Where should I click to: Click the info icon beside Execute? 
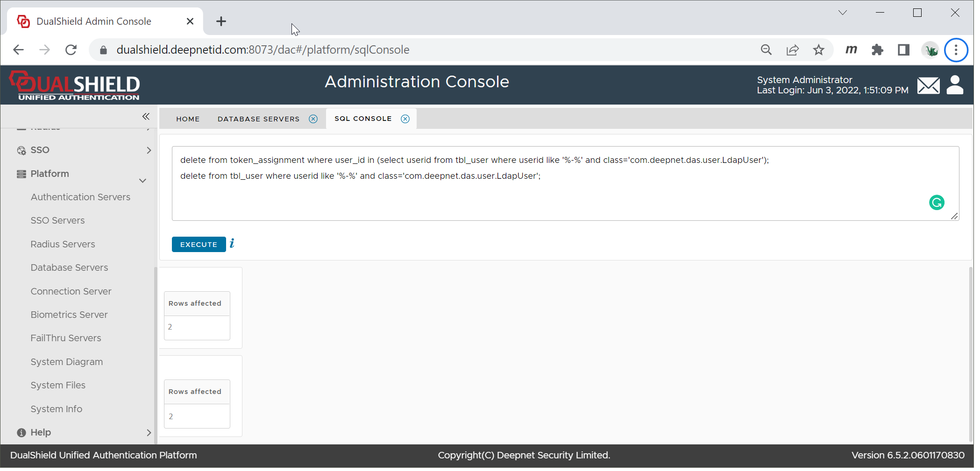point(232,243)
